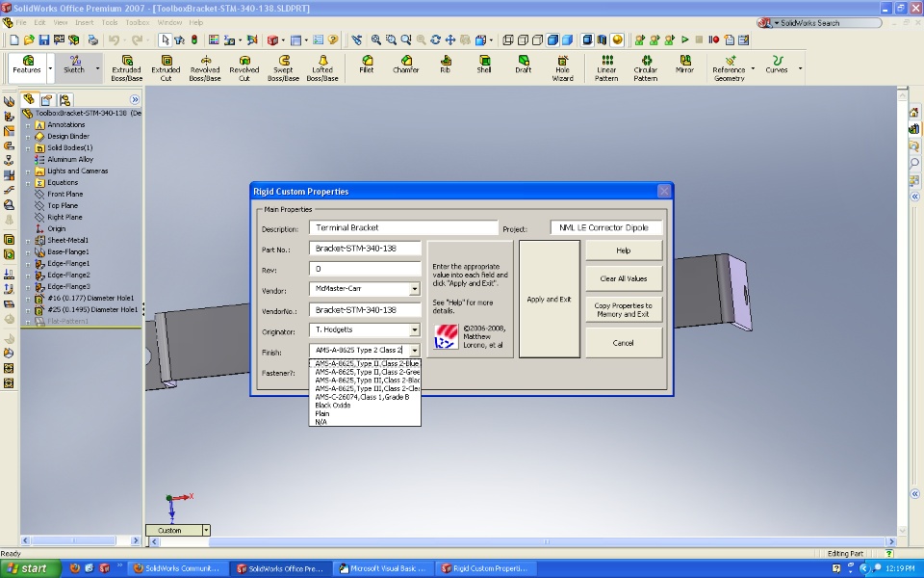Click the Cancel button
924x578 pixels.
tap(624, 343)
